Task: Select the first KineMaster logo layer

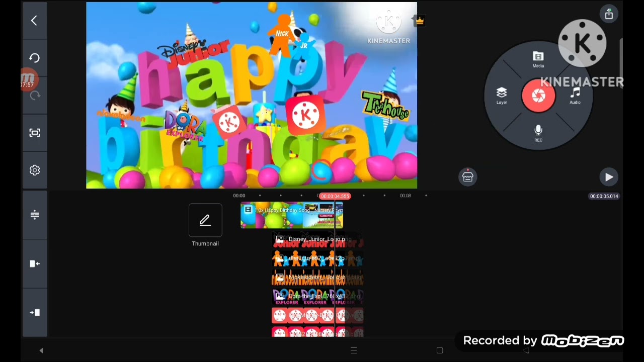Action: [x=317, y=316]
